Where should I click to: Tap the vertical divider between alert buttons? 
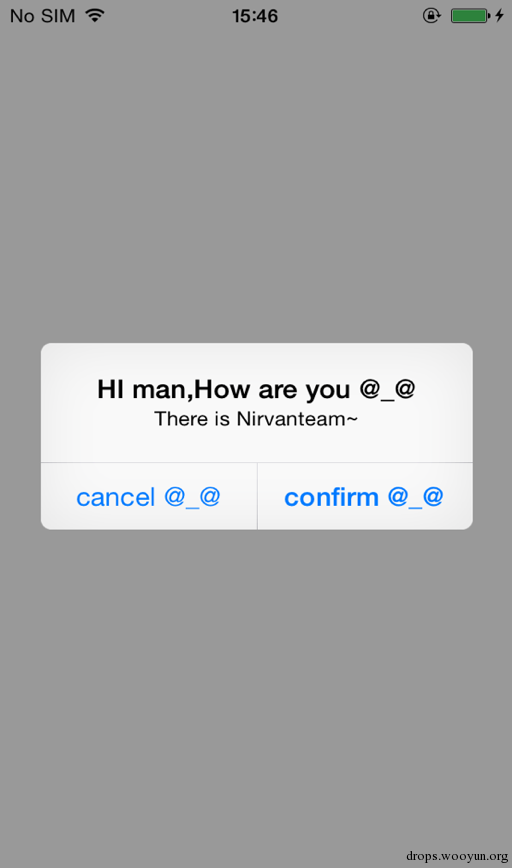coord(257,497)
